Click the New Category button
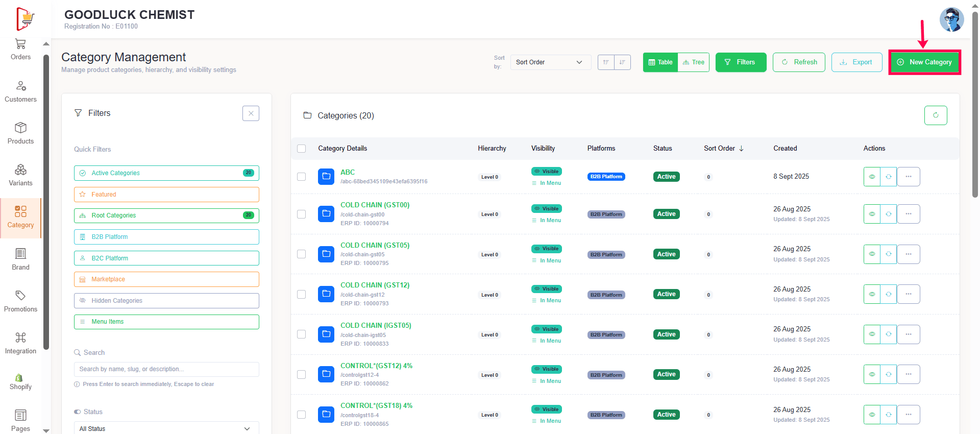 [x=924, y=62]
